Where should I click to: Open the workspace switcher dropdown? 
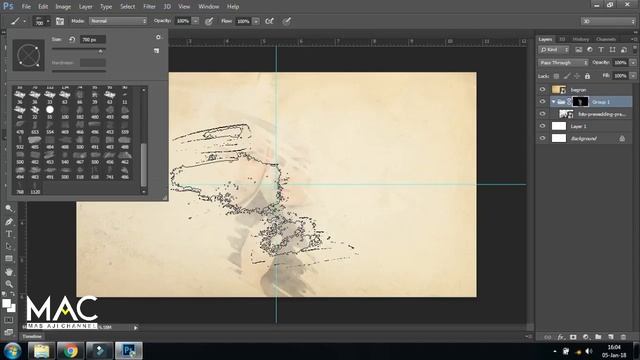click(x=608, y=21)
